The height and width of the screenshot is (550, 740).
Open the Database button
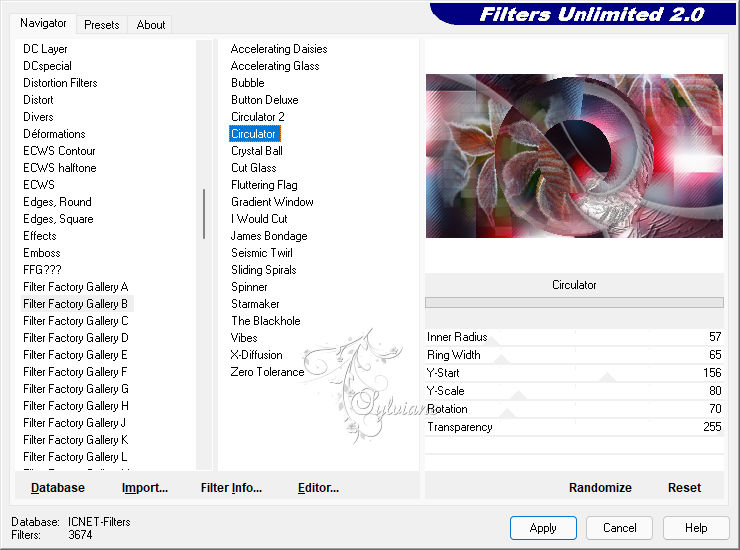[x=58, y=487]
